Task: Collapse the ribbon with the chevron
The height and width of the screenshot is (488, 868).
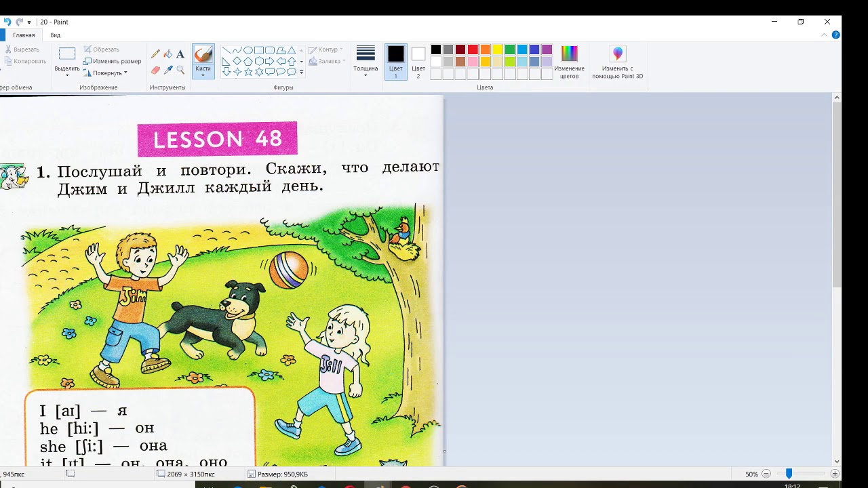Action: (825, 35)
